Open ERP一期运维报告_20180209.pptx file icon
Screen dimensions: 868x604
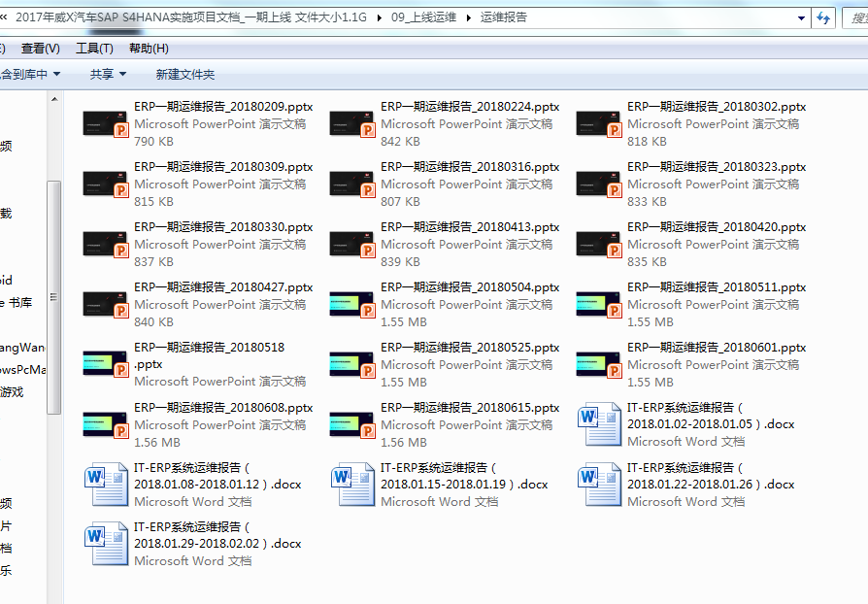tap(106, 124)
